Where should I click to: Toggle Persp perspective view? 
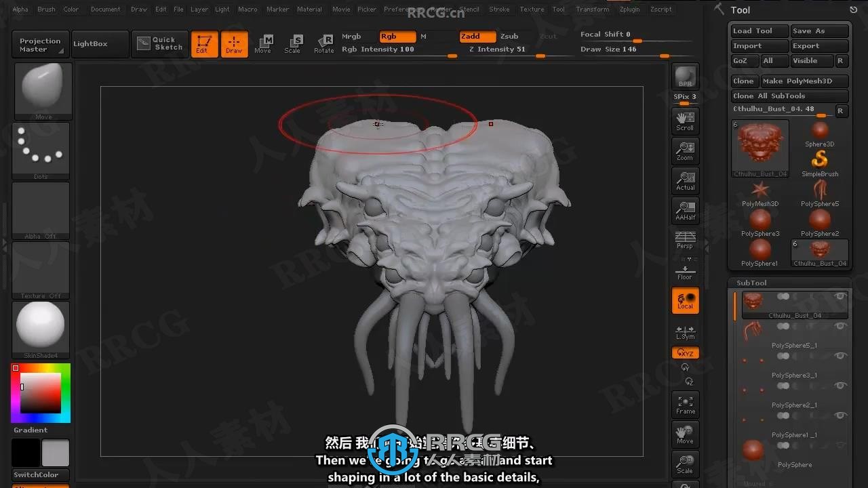(x=685, y=240)
